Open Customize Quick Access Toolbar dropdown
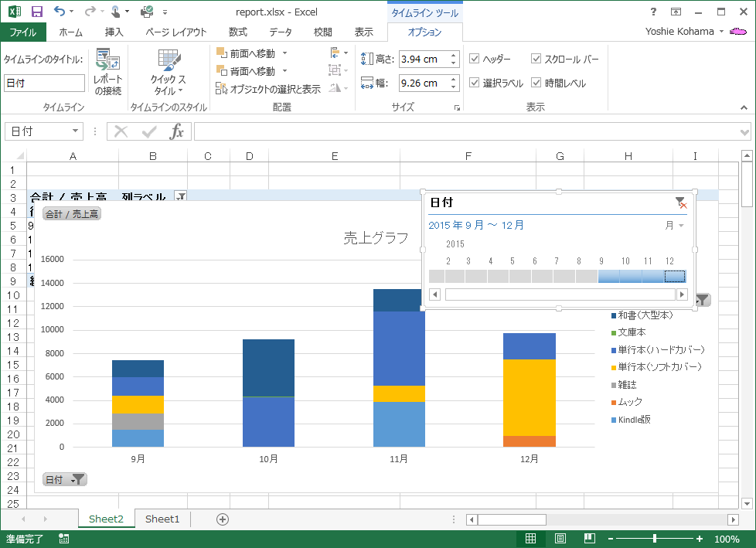Screen dimensions: 756x548 coord(165,12)
